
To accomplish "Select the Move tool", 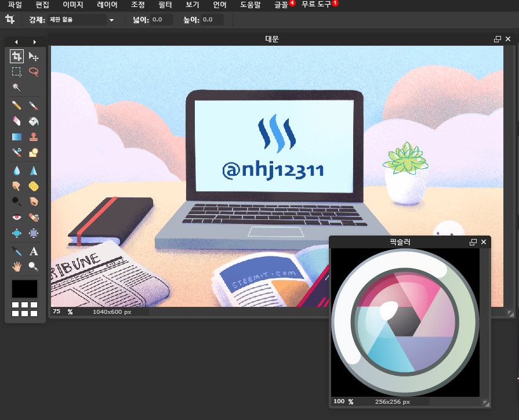I will [x=34, y=56].
